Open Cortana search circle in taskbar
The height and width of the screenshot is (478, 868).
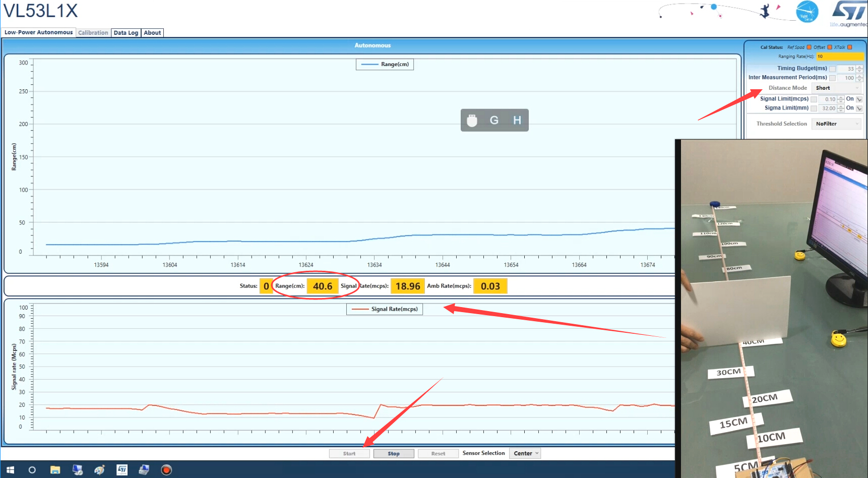[32, 470]
